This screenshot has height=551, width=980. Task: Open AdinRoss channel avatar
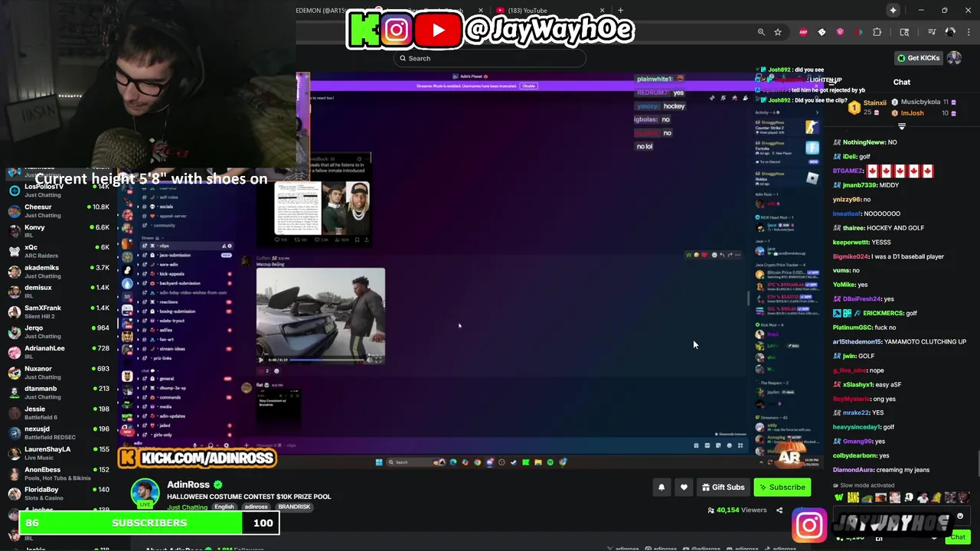tap(145, 494)
